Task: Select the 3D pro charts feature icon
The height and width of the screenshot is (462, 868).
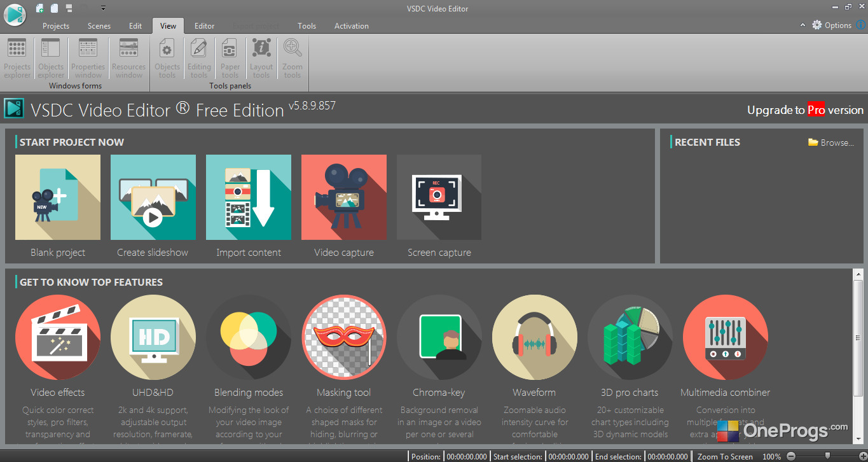Action: click(630, 337)
